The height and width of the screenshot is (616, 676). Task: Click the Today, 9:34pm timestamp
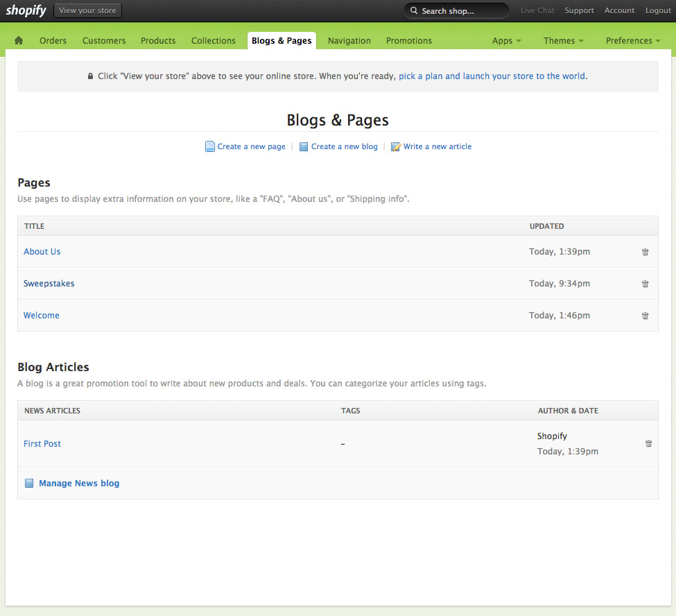[x=560, y=284]
